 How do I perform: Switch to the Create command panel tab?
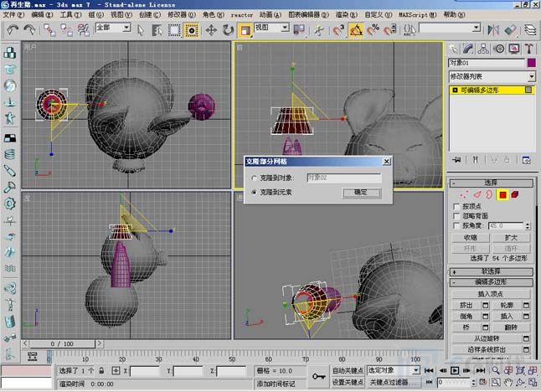click(453, 49)
